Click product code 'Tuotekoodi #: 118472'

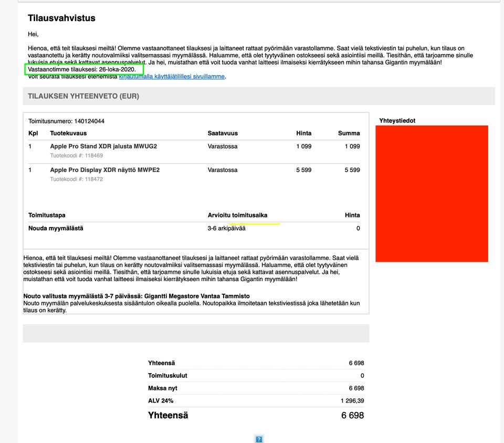77,180
